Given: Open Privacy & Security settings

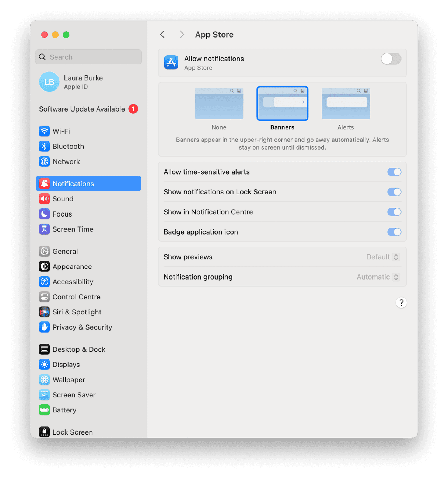Looking at the screenshot, I should coord(44,327).
